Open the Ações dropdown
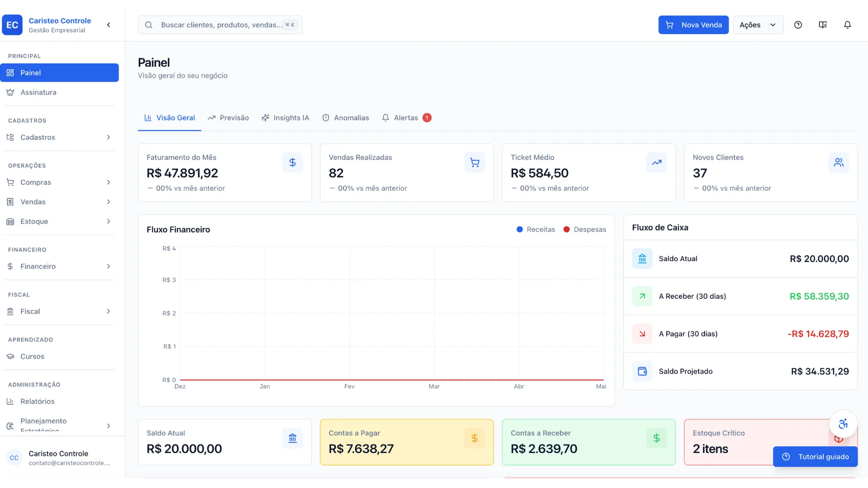 [x=758, y=25]
